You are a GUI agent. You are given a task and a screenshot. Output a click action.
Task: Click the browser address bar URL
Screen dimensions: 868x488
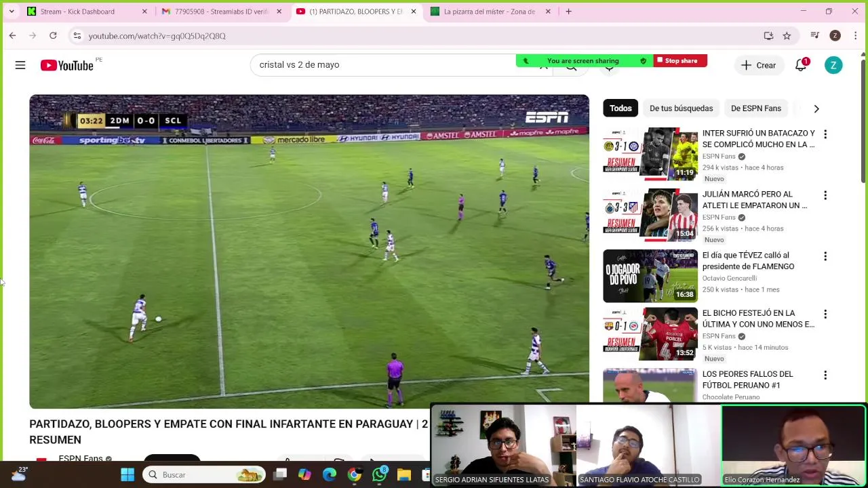(157, 36)
